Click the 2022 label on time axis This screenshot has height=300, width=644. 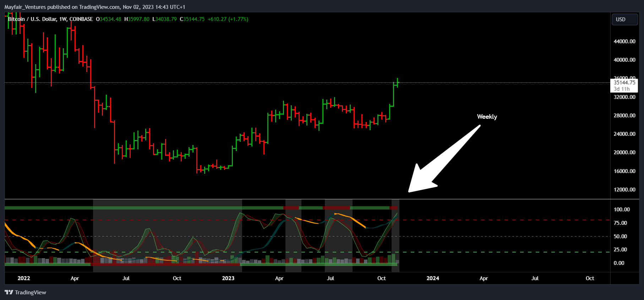[24, 278]
